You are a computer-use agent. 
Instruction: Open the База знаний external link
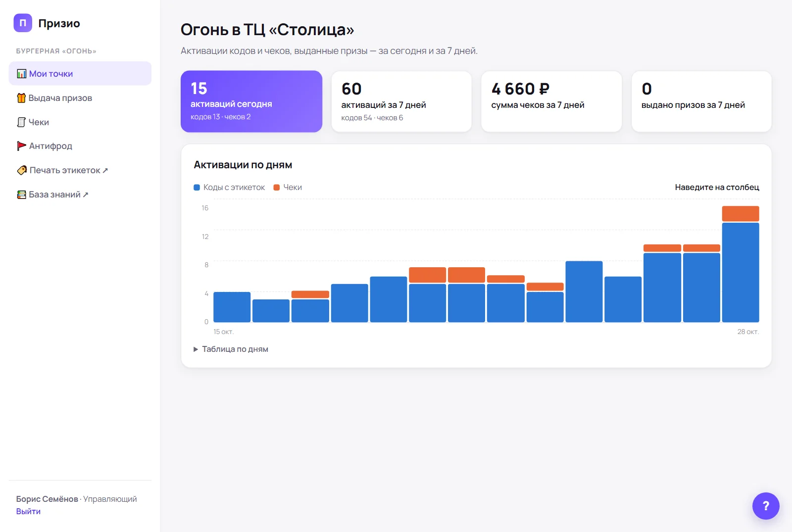[x=80, y=194]
